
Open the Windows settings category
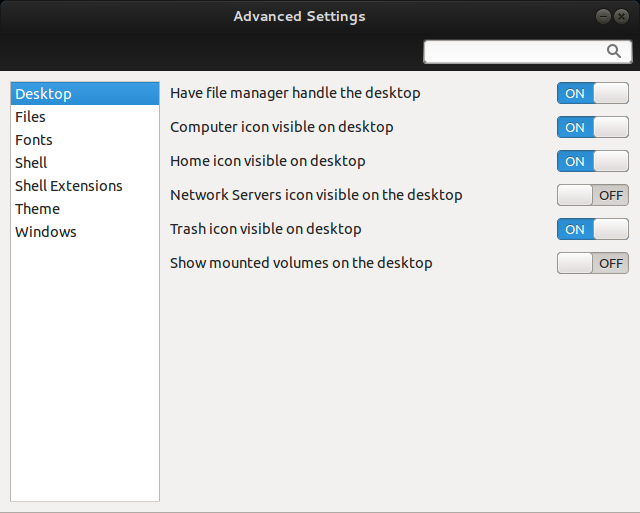coord(46,232)
